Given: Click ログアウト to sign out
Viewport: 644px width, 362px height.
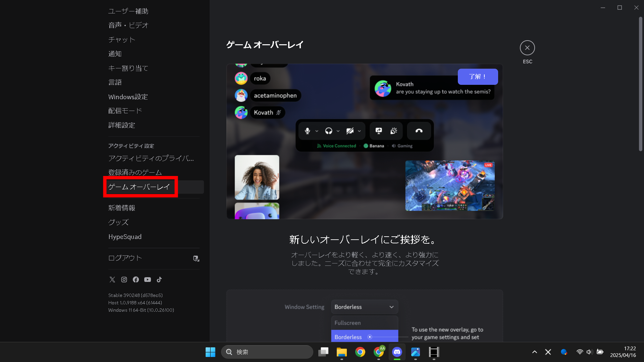Looking at the screenshot, I should (125, 258).
